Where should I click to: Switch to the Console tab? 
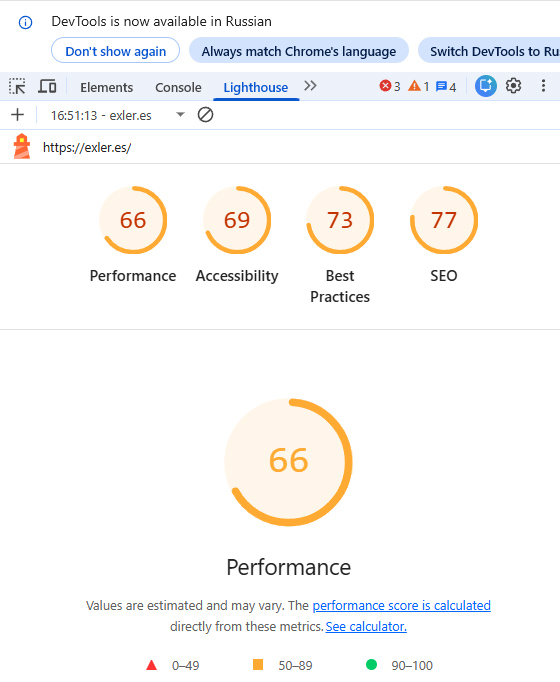178,87
